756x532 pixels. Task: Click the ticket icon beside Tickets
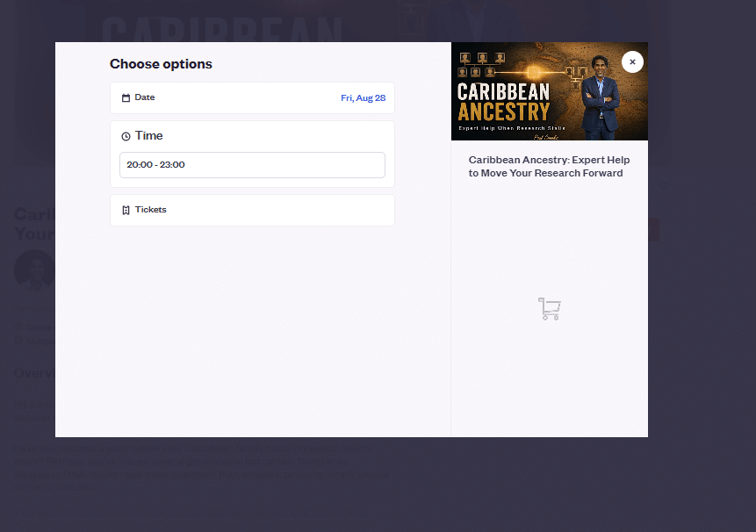[126, 210]
